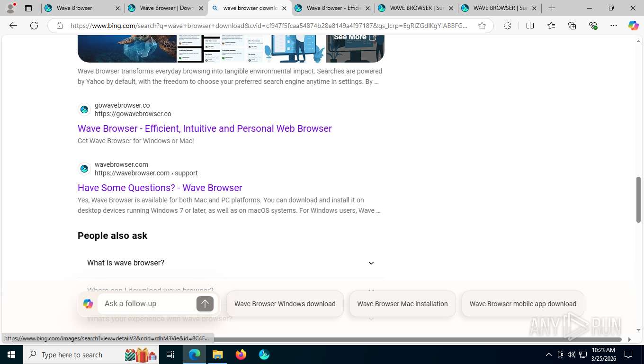Image resolution: width=644 pixels, height=364 pixels.
Task: Open Have Some Questions? - Wave Browser link
Action: click(x=160, y=188)
